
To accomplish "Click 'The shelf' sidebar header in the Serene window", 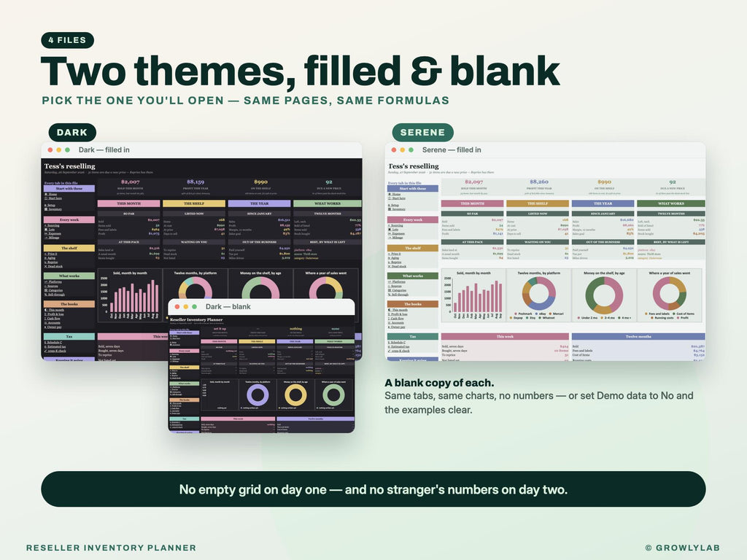I will coord(413,248).
